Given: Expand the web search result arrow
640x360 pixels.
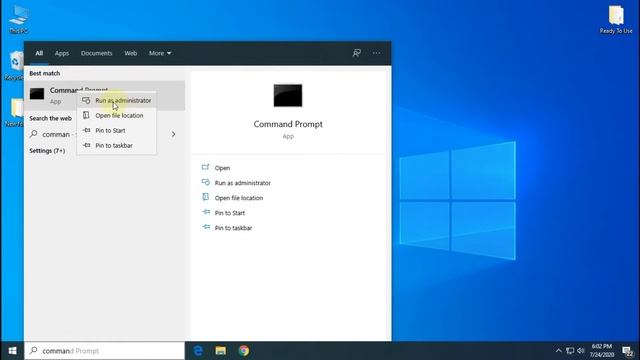Looking at the screenshot, I should (x=173, y=134).
